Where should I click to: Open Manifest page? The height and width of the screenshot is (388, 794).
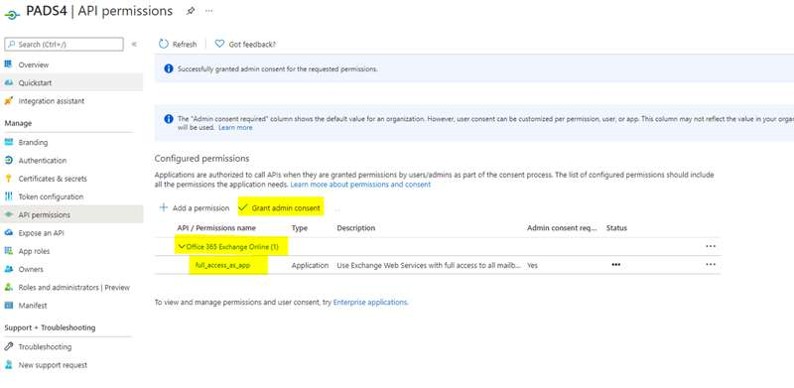[x=33, y=305]
